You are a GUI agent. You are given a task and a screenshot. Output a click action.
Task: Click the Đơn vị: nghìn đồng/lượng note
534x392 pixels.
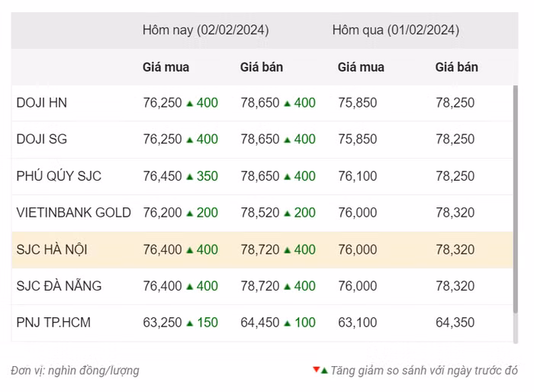75,371
